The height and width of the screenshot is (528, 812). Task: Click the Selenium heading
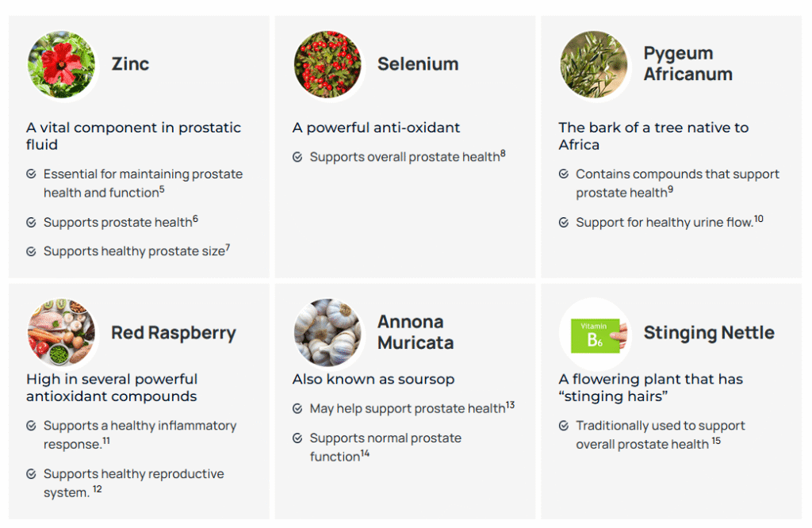click(418, 64)
